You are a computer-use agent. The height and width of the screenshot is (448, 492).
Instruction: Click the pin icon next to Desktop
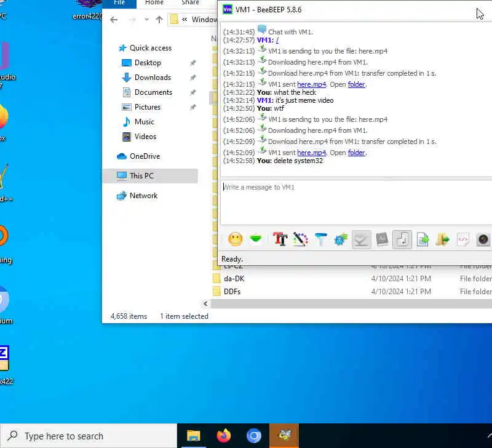click(x=192, y=63)
